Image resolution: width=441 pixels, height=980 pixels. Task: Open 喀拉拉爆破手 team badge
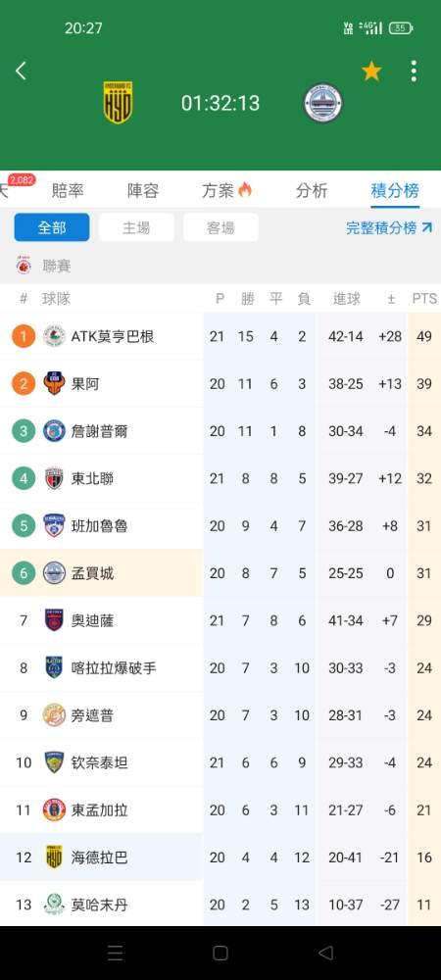tap(54, 667)
